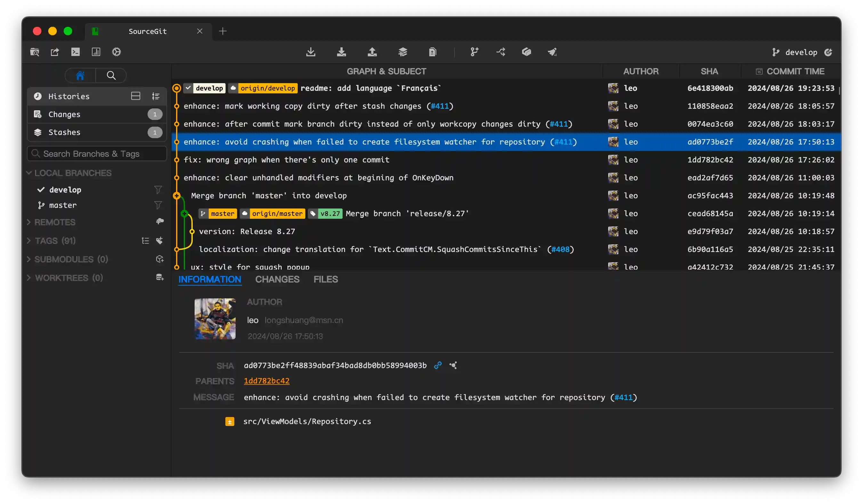Click the Search Branches & Tags field

tap(97, 154)
